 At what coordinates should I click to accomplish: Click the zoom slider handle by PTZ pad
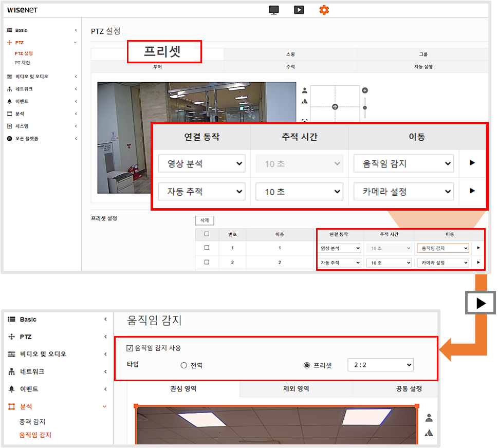(365, 107)
